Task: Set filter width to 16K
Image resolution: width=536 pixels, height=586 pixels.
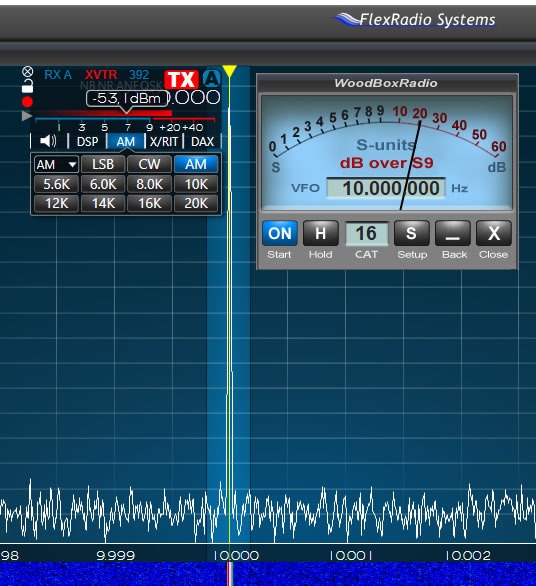Action: coord(149,204)
